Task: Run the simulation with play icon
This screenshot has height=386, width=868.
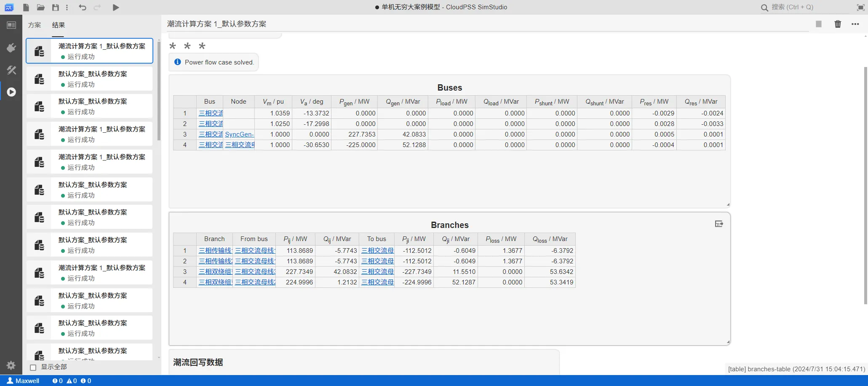Action: (116, 7)
